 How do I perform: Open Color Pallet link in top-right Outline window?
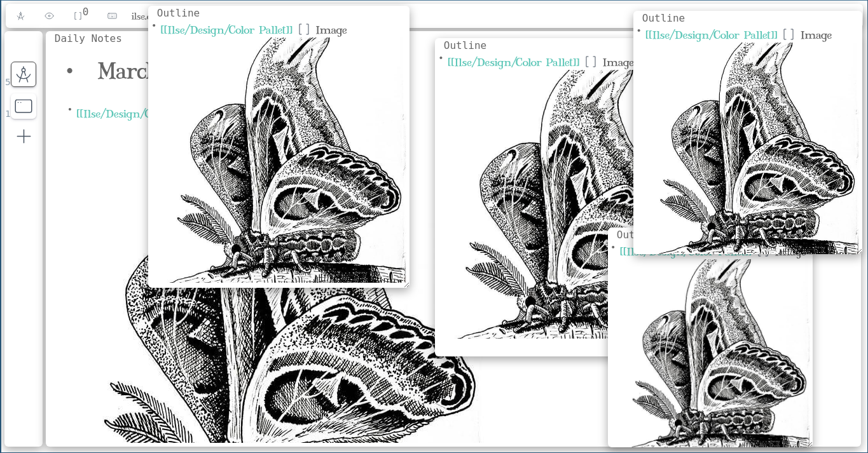pos(712,35)
